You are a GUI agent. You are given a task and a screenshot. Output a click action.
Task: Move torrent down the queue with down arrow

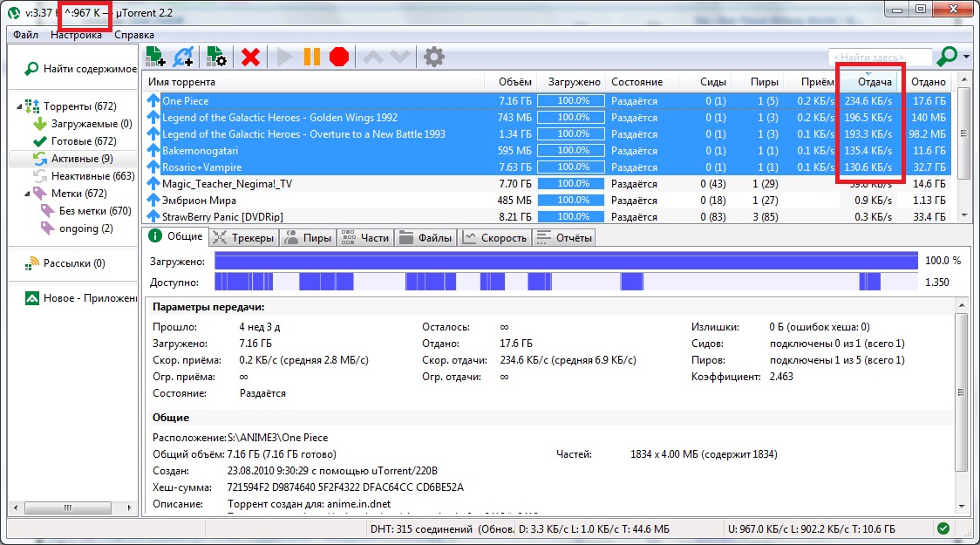pyautogui.click(x=400, y=58)
